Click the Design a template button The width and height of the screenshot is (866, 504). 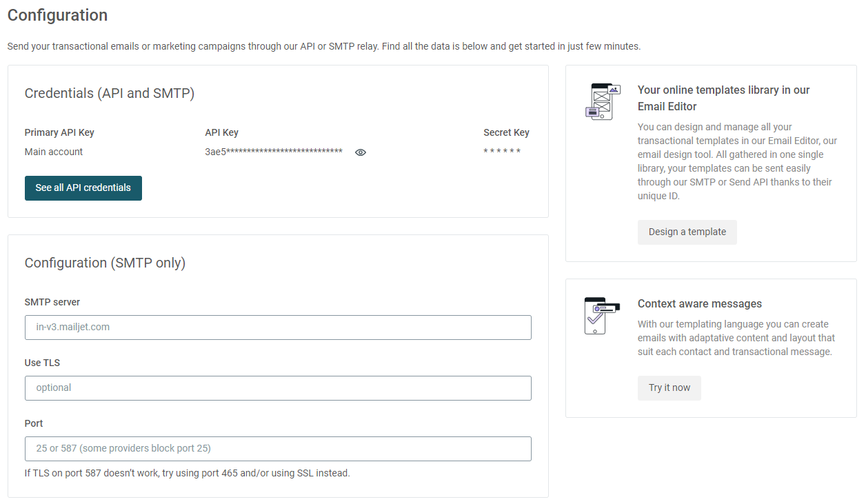point(687,232)
